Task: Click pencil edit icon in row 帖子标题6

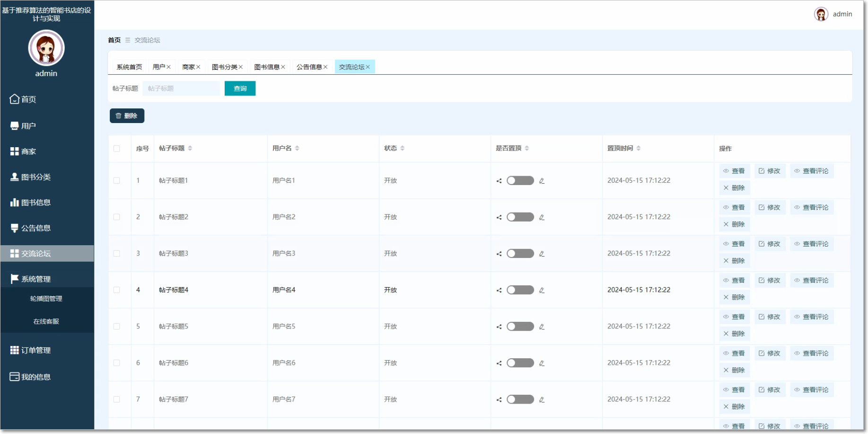Action: pyautogui.click(x=542, y=363)
